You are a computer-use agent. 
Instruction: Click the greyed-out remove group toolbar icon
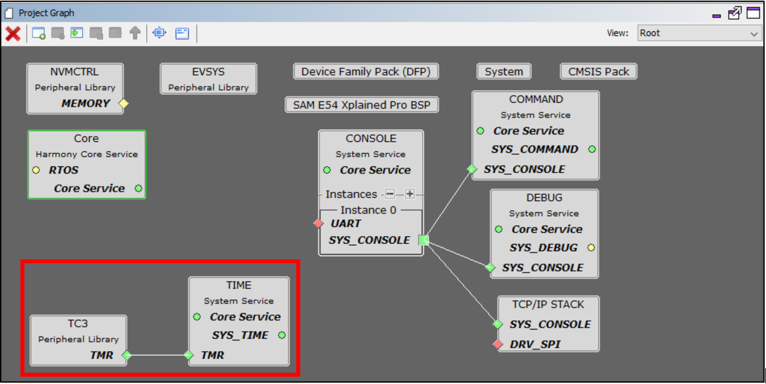pos(58,33)
